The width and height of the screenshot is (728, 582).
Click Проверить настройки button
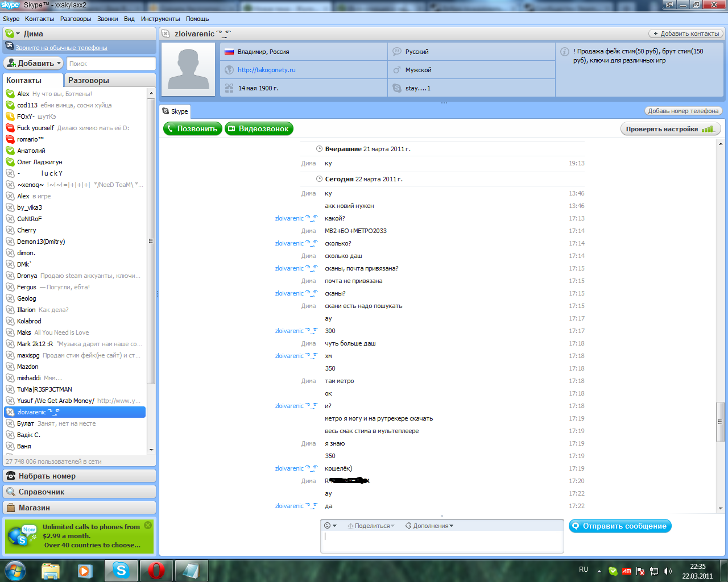[670, 129]
